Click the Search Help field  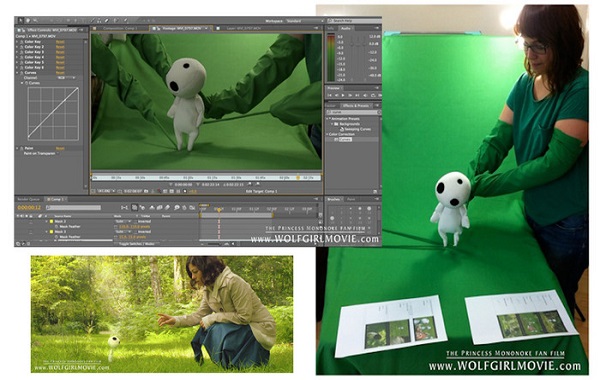pos(354,21)
